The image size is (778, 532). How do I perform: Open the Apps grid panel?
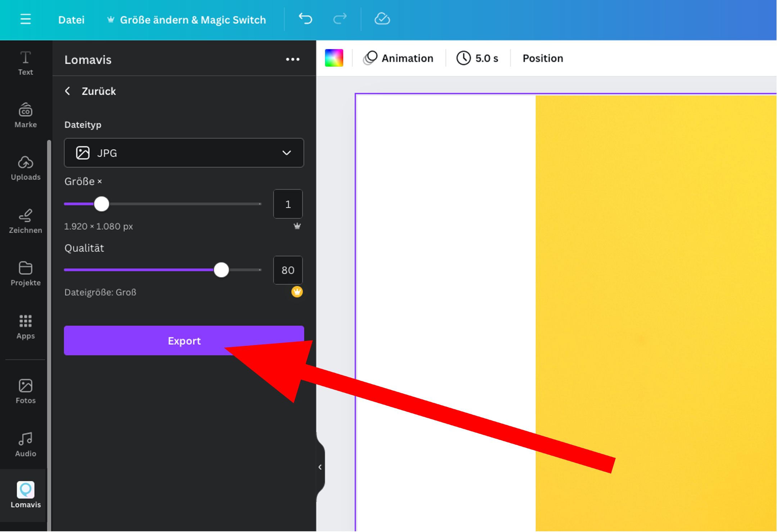click(x=26, y=326)
